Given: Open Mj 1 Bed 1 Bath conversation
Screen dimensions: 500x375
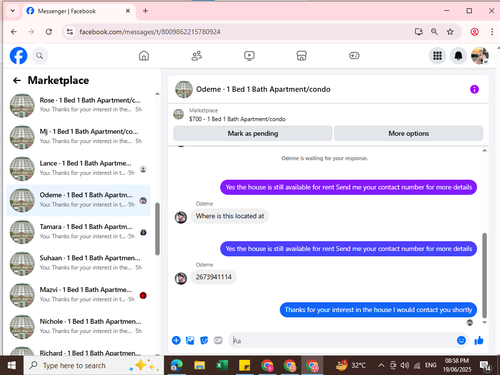Looking at the screenshot, I should 79,137.
